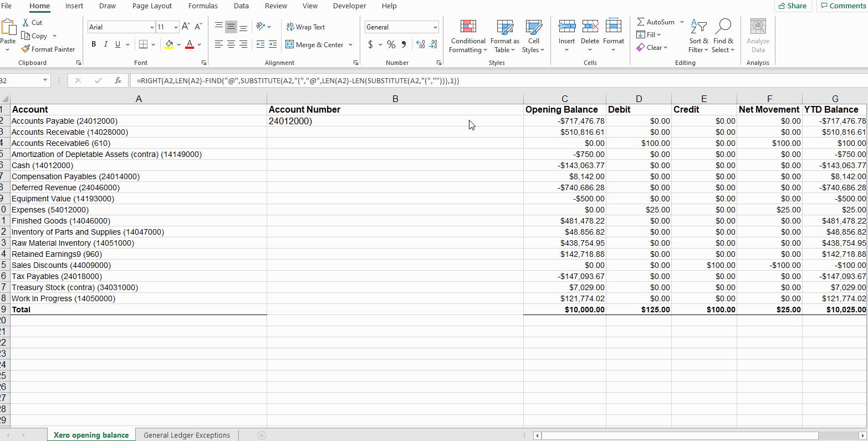This screenshot has height=441, width=868.
Task: Toggle Underline formatting
Action: (x=118, y=44)
